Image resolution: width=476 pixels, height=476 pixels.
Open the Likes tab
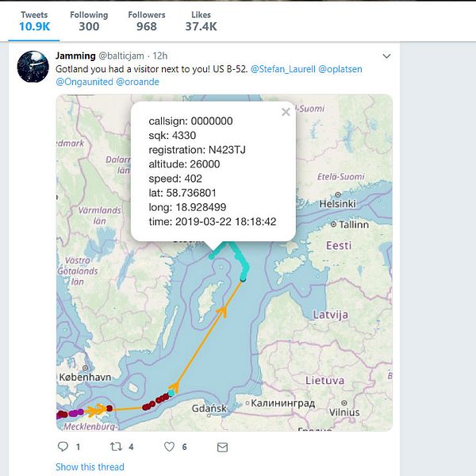tap(201, 21)
